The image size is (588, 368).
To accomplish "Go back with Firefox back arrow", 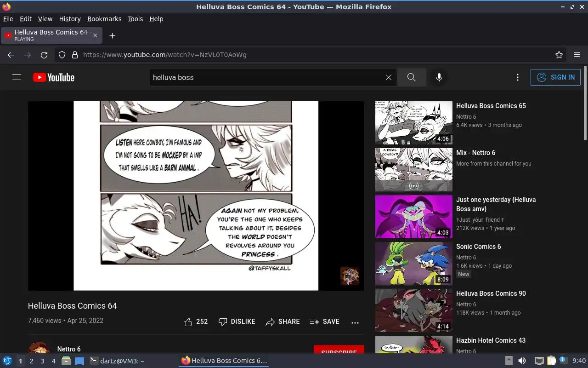I will pyautogui.click(x=11, y=55).
